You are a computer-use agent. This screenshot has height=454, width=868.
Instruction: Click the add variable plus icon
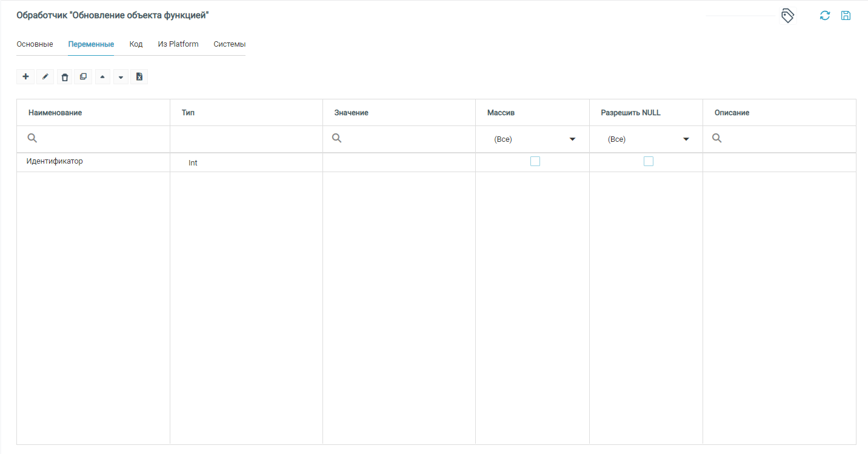click(25, 77)
